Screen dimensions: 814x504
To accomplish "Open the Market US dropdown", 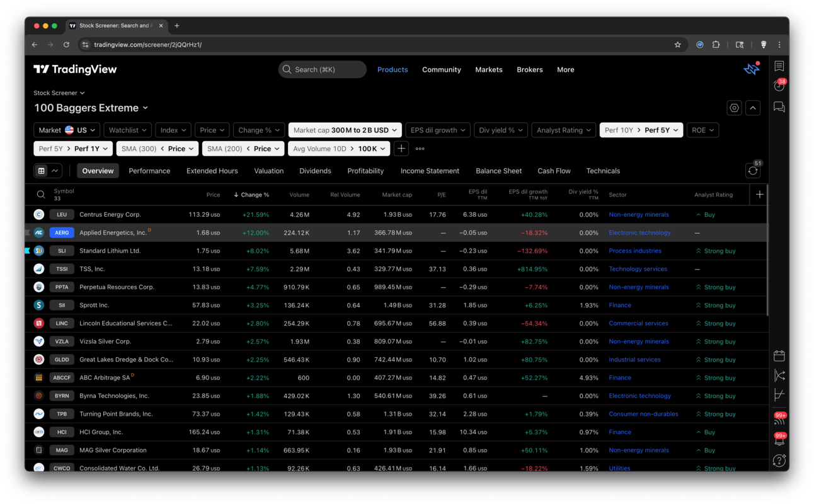I will tap(67, 130).
